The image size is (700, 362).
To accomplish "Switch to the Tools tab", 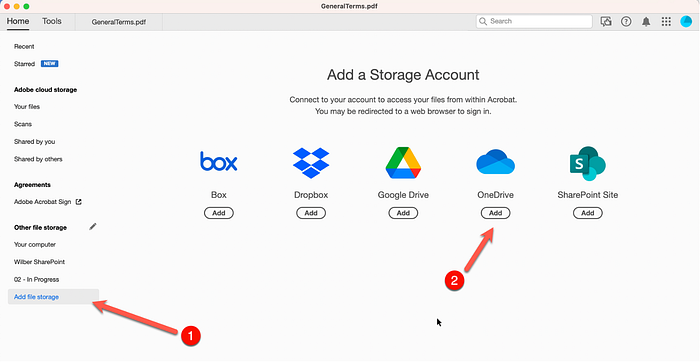I will (52, 21).
